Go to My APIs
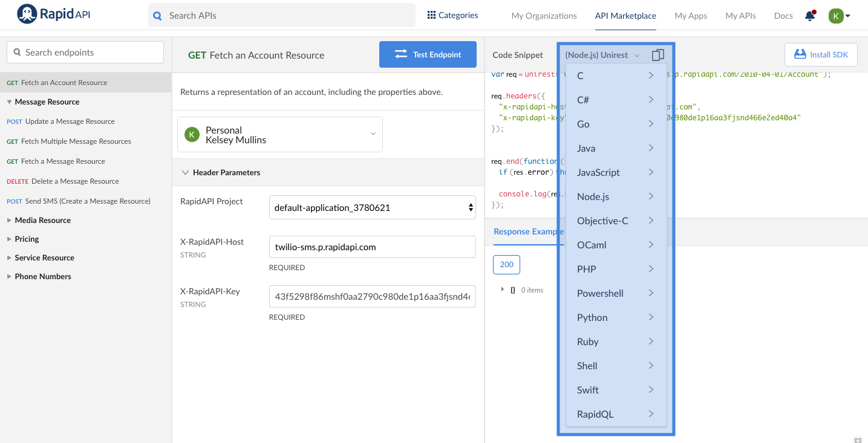Viewport: 868px width, 443px height. (740, 16)
